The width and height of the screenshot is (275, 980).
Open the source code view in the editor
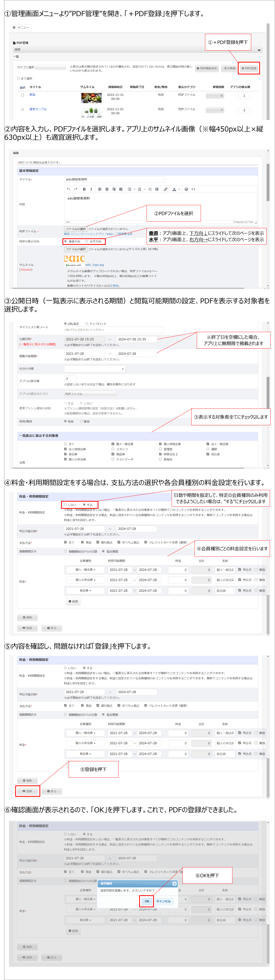[193, 189]
